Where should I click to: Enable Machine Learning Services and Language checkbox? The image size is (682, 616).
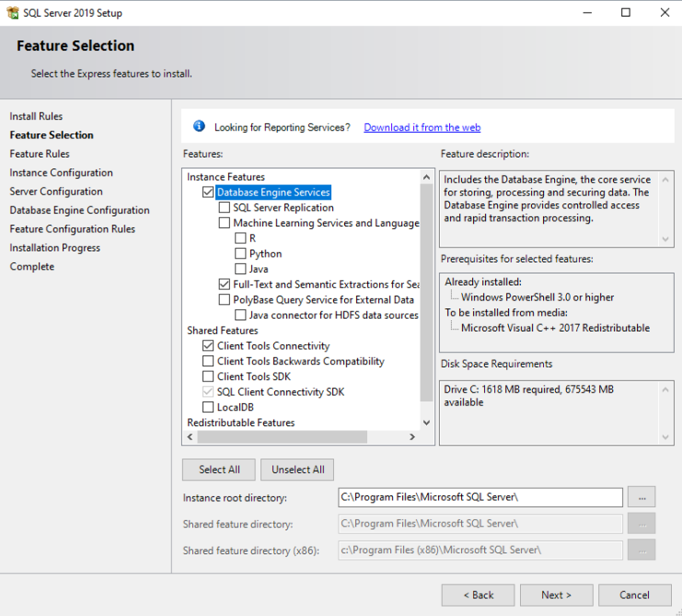[x=224, y=223]
